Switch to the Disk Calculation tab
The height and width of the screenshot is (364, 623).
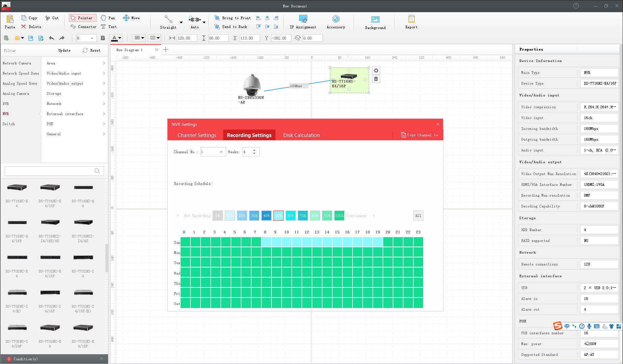coord(302,135)
